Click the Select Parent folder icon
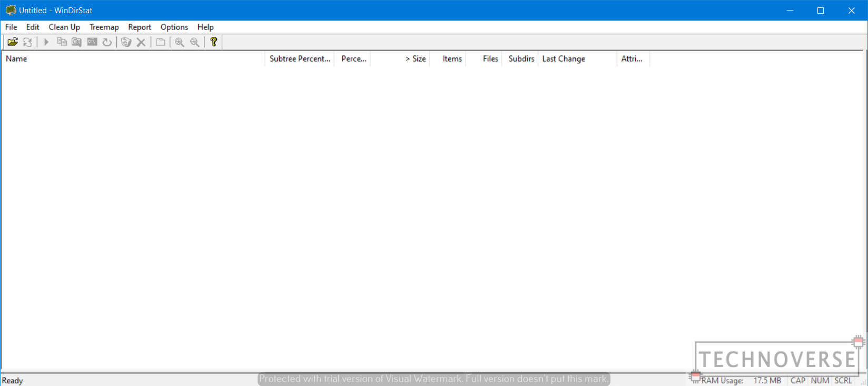 [x=161, y=42]
